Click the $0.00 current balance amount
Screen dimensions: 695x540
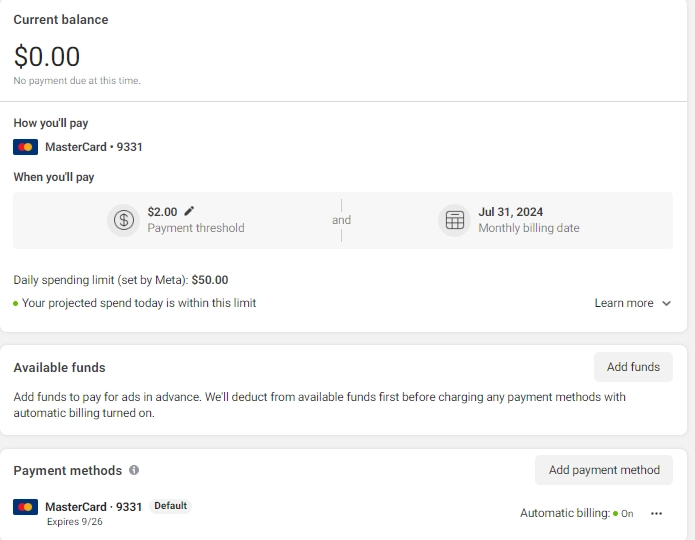47,57
